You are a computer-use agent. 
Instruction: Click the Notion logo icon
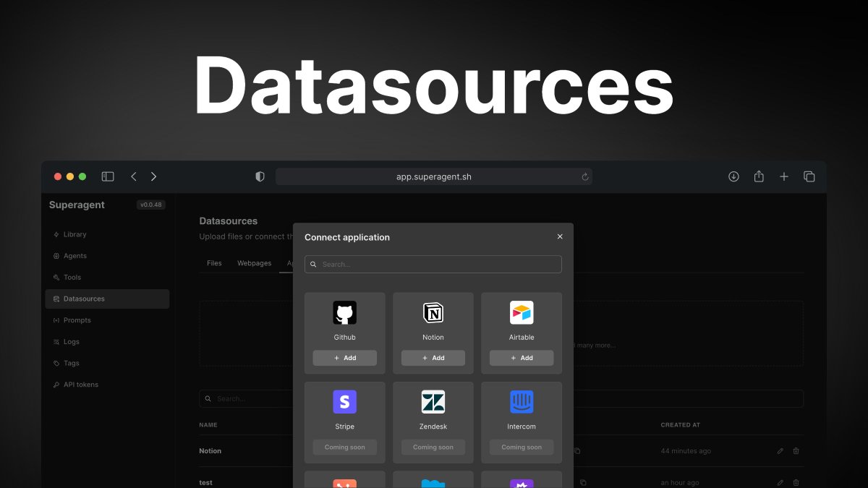[433, 313]
